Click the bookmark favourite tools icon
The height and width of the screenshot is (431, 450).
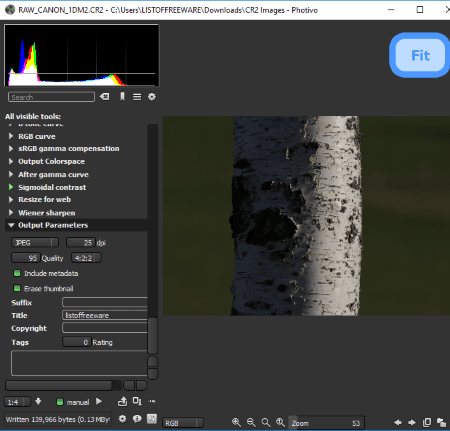(122, 97)
